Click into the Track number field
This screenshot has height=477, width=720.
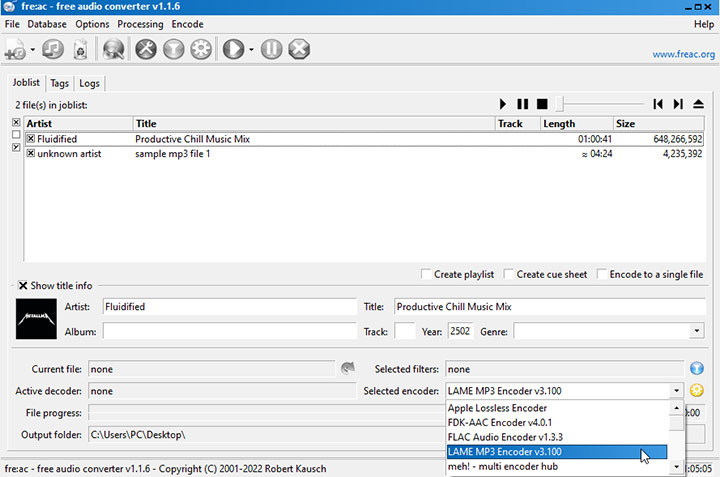[x=405, y=331]
